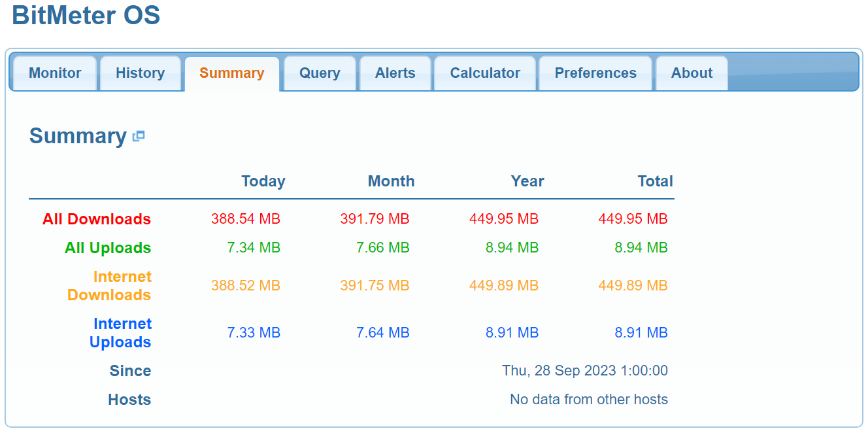This screenshot has width=868, height=433.
Task: Click the All Uploads row label
Action: point(108,248)
